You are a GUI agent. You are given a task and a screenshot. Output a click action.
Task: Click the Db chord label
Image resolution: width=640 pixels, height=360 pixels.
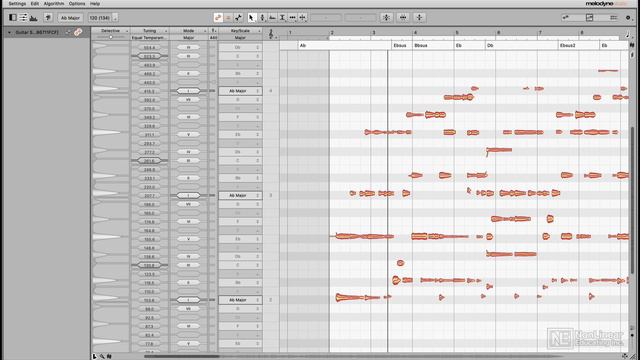click(490, 46)
